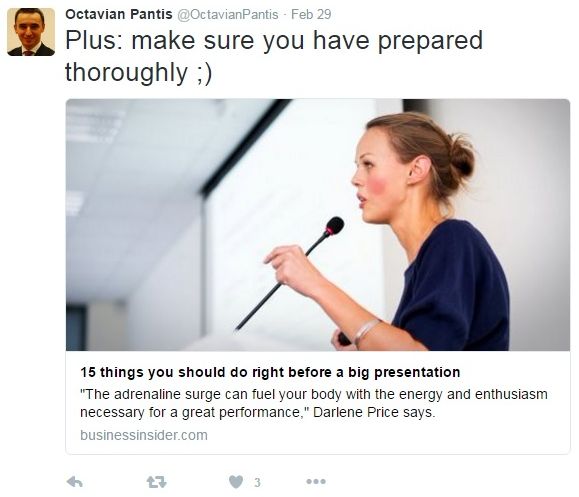This screenshot has width=579, height=497.
Task: Click the like count number 3
Action: point(257,482)
